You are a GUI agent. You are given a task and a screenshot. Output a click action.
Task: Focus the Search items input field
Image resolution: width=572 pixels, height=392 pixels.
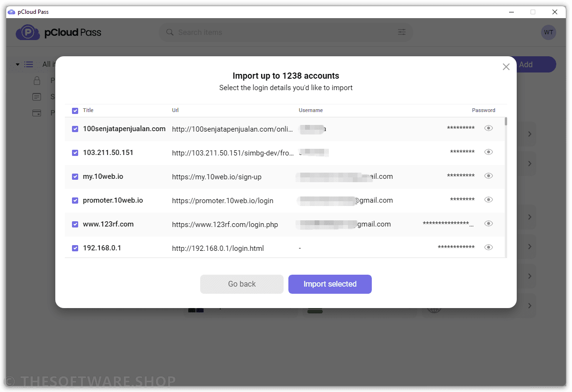tap(286, 32)
